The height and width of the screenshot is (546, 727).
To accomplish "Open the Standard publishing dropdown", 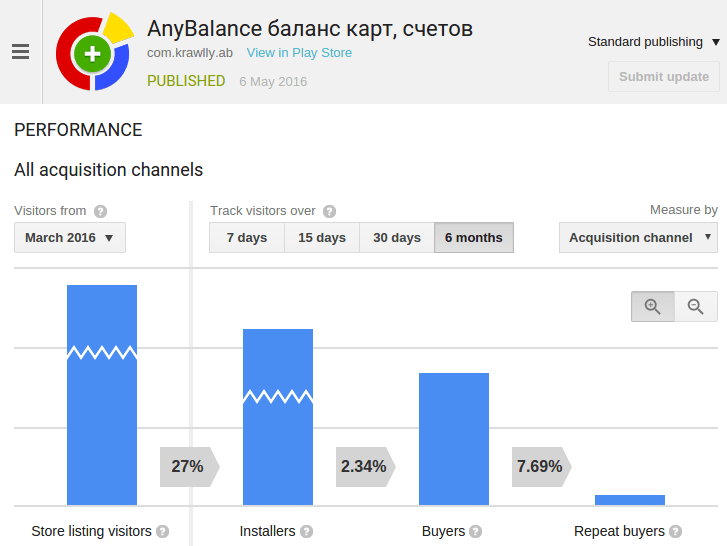I will point(653,42).
